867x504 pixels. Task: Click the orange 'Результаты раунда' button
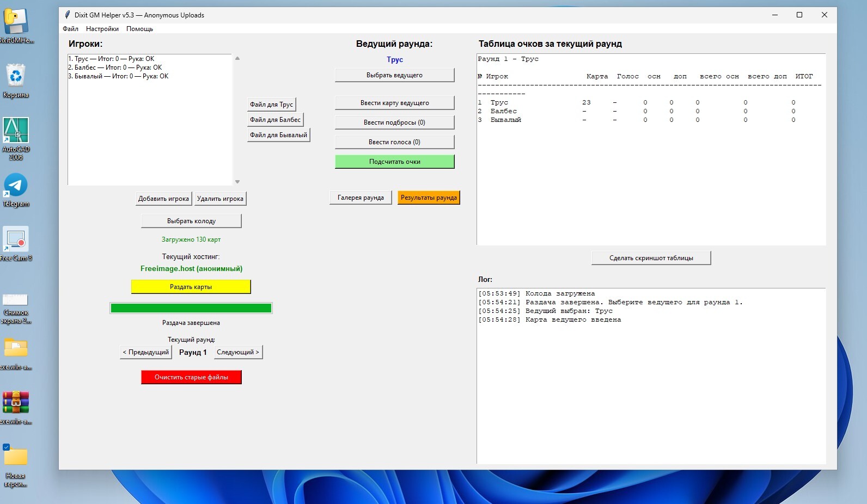429,198
